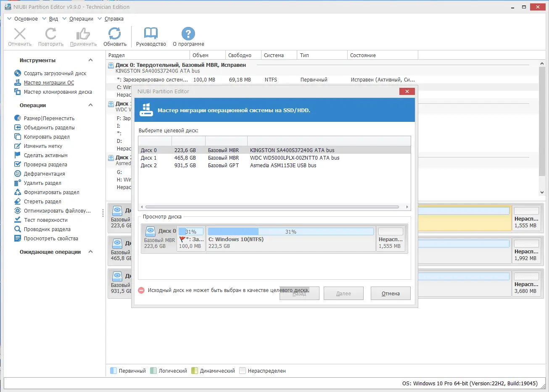The height and width of the screenshot is (392, 549).
Task: Click the Первичный legend color swatch
Action: [113, 371]
